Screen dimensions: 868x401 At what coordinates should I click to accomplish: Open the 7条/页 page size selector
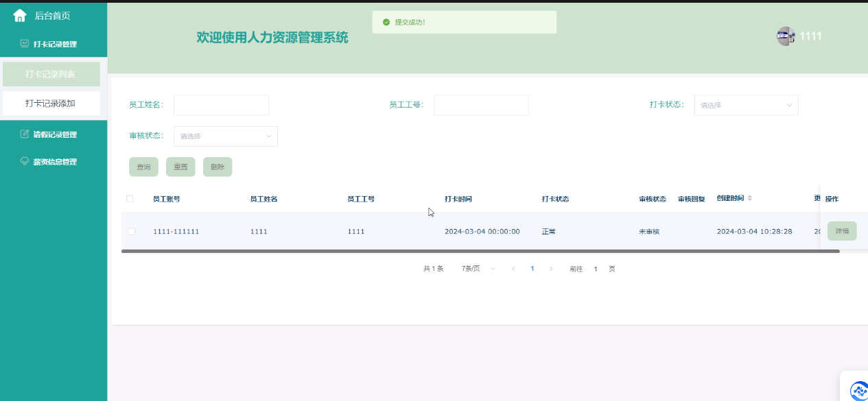(x=478, y=269)
